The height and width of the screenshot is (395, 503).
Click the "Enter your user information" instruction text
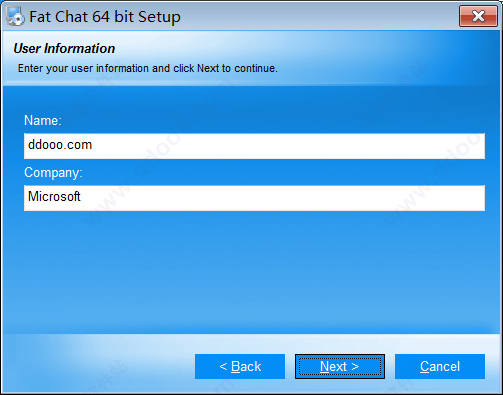pos(147,68)
